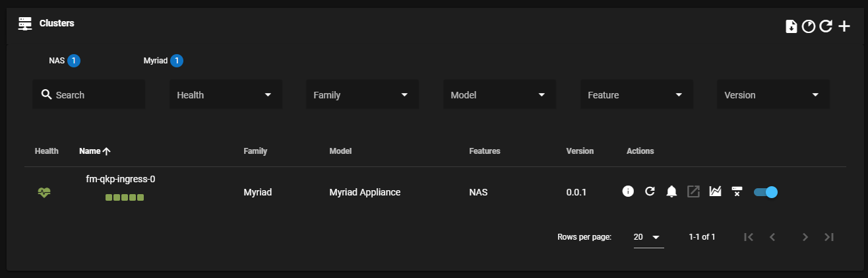The width and height of the screenshot is (868, 278).
Task: Click the green heart health status icon
Action: [44, 192]
